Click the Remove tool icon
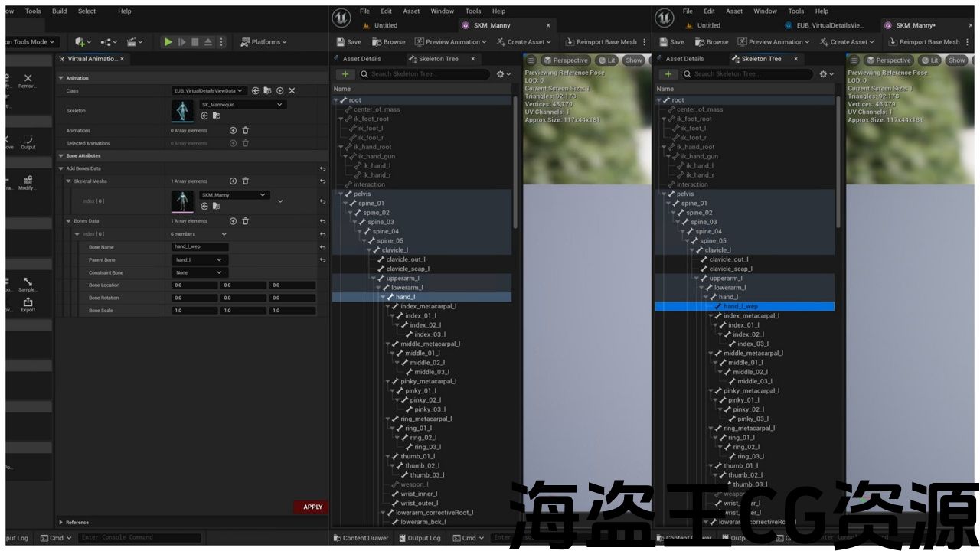The width and height of the screenshot is (980, 551). 28,80
